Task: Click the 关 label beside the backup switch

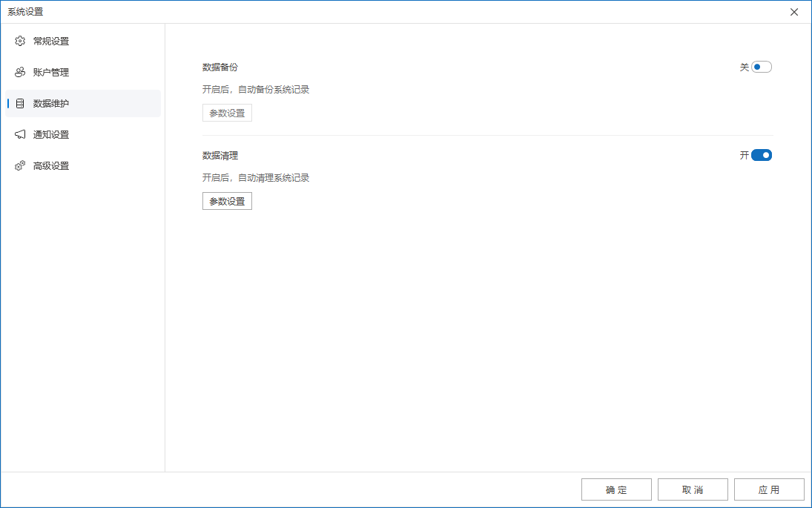Action: pos(744,67)
